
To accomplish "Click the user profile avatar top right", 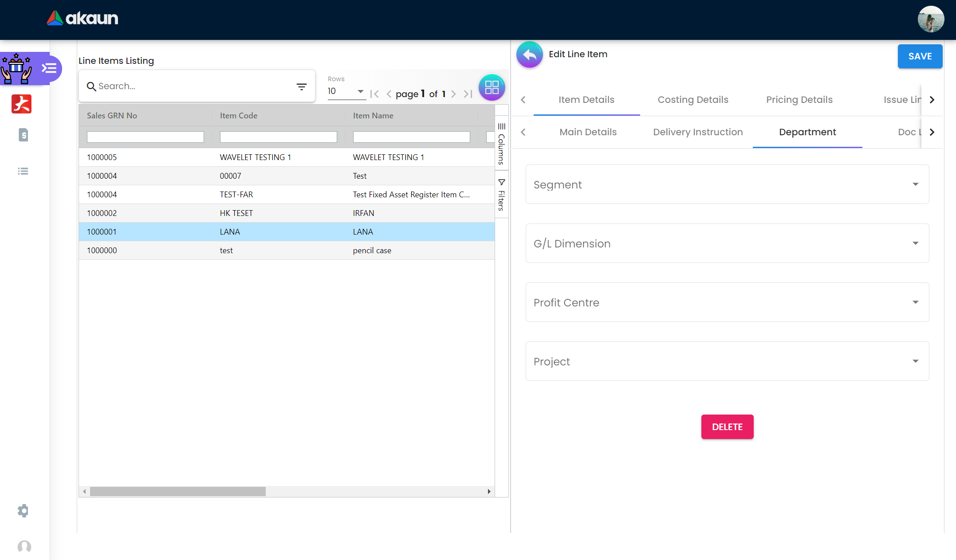I will pos(930,19).
